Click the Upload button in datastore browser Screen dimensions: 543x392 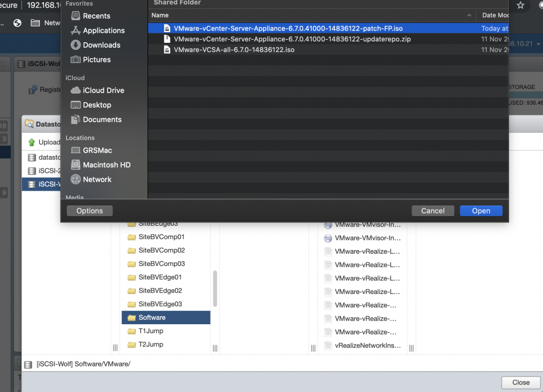coord(43,142)
